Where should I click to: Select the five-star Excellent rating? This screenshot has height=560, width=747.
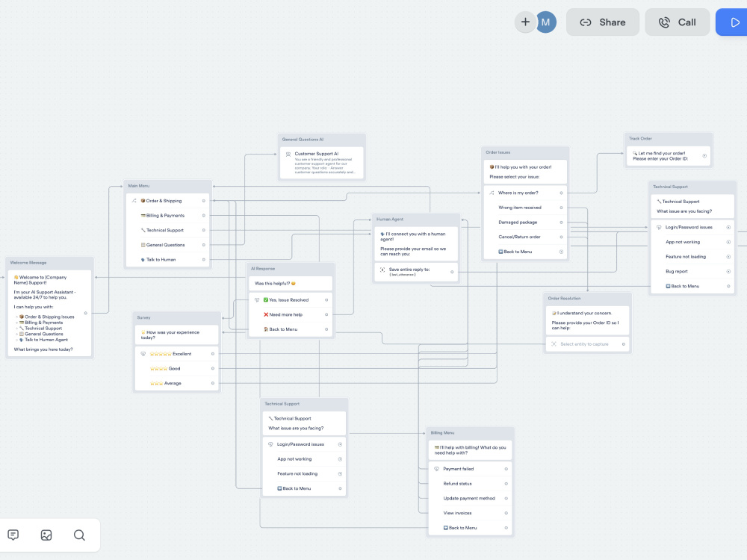(177, 354)
